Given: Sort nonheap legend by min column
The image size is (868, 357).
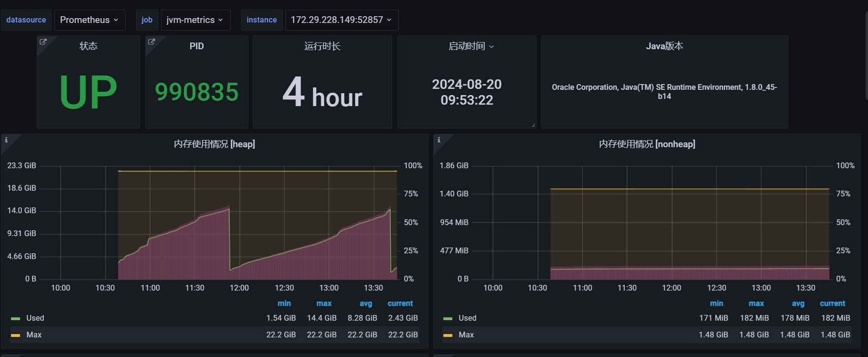Looking at the screenshot, I should coord(717,303).
